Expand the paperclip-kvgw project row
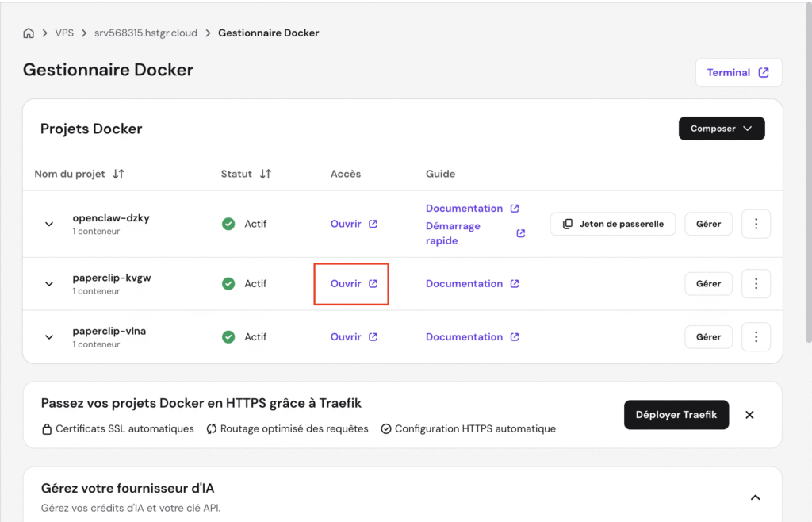 [49, 284]
